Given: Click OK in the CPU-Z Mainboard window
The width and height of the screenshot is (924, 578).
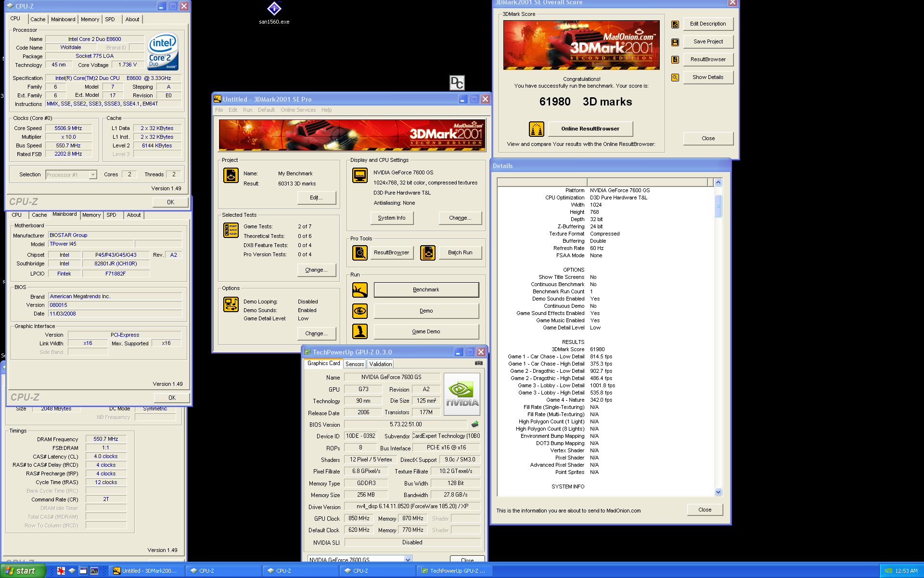Looking at the screenshot, I should pos(172,398).
